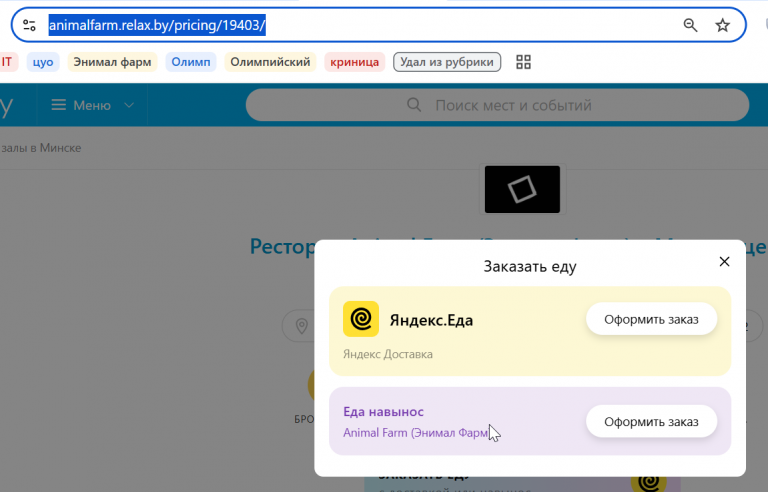
Task: Click the site settings icon in address bar
Action: tap(29, 25)
